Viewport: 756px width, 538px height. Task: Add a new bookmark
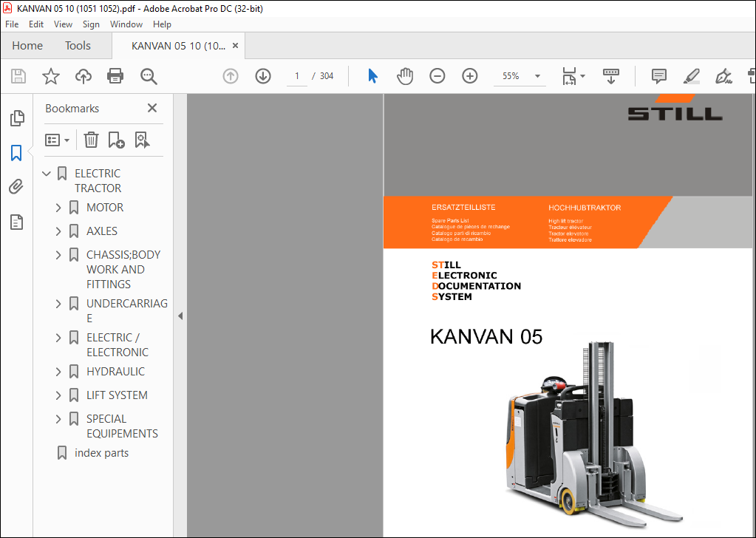[116, 140]
